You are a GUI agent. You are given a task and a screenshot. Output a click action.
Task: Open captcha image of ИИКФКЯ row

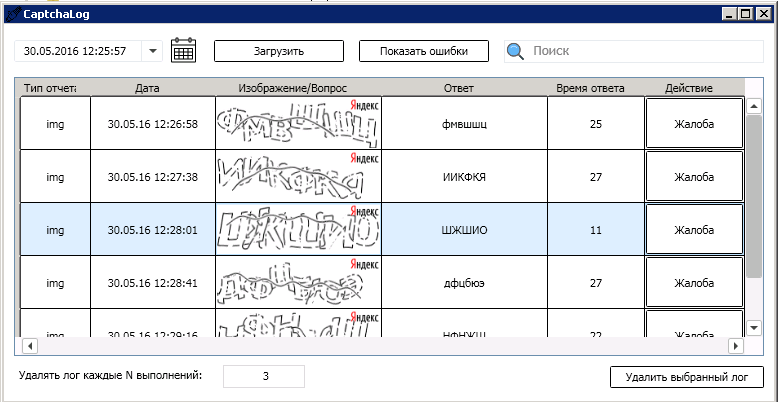click(299, 177)
